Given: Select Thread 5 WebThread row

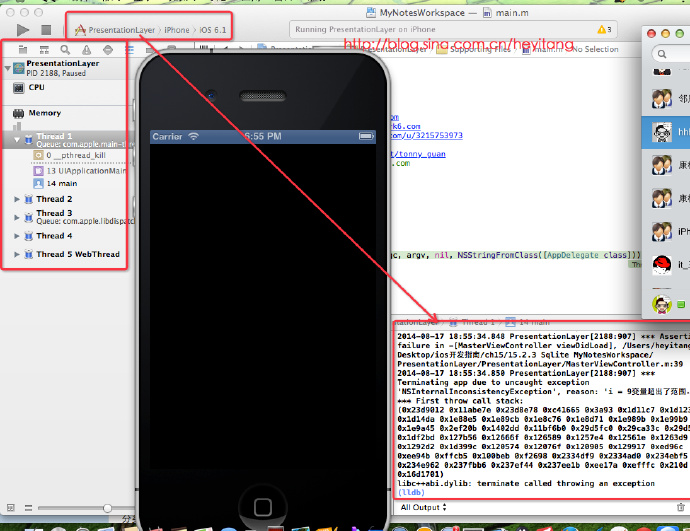Looking at the screenshot, I should click(65, 254).
